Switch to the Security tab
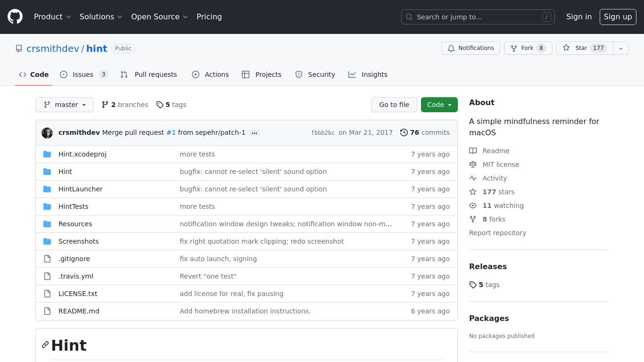The image size is (644, 362). pos(315,74)
